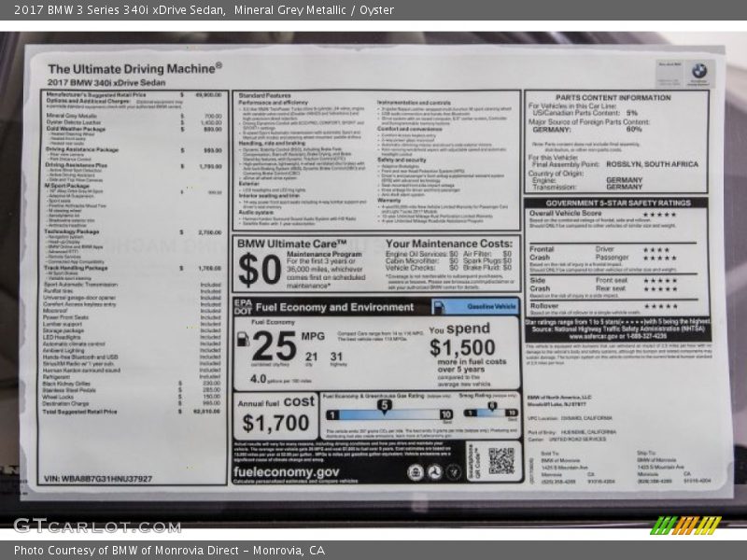Click 'Fuel Economy and Environment' banner
Screen dimensions: 747x560
pos(334,308)
